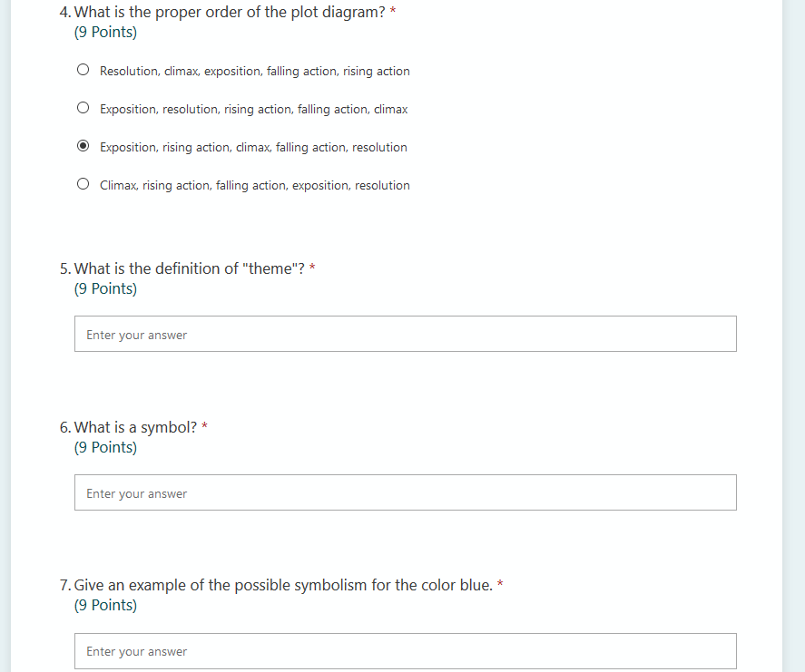Click selected radio circle for 'Exposition, rising action, climax'
The image size is (805, 672).
(83, 146)
